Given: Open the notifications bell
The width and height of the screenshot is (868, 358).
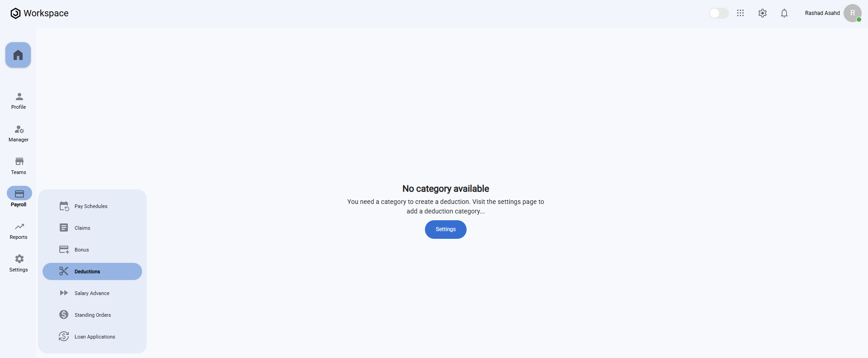Looking at the screenshot, I should pos(784,13).
